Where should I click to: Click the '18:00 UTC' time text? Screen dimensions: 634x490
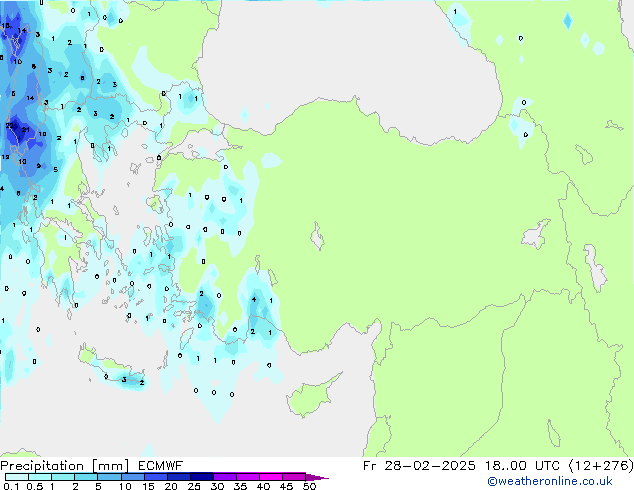tap(523, 466)
